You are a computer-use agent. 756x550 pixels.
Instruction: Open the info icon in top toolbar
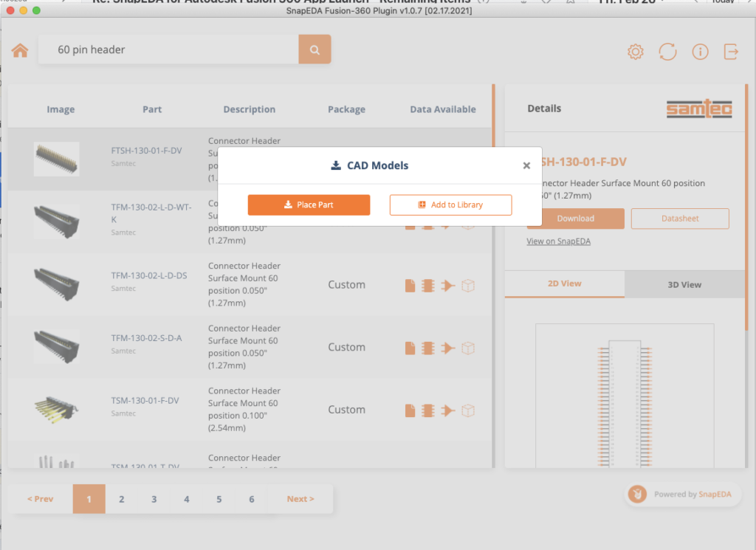(x=700, y=52)
